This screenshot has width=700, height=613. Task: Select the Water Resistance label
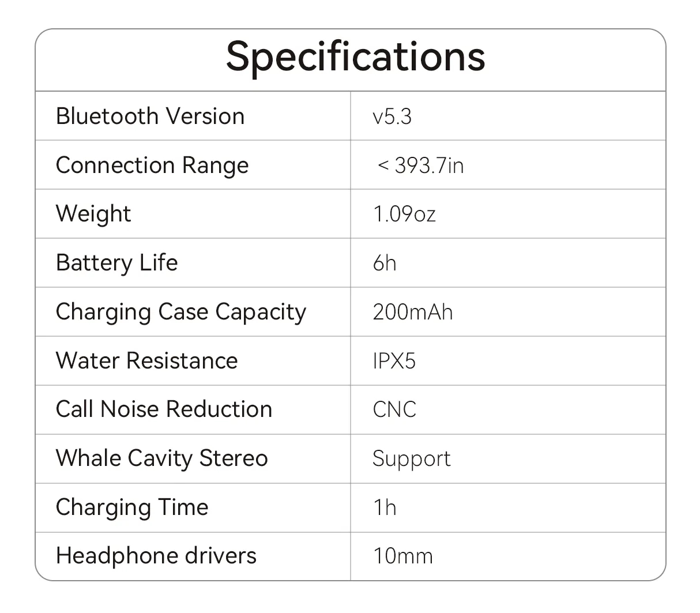click(146, 361)
